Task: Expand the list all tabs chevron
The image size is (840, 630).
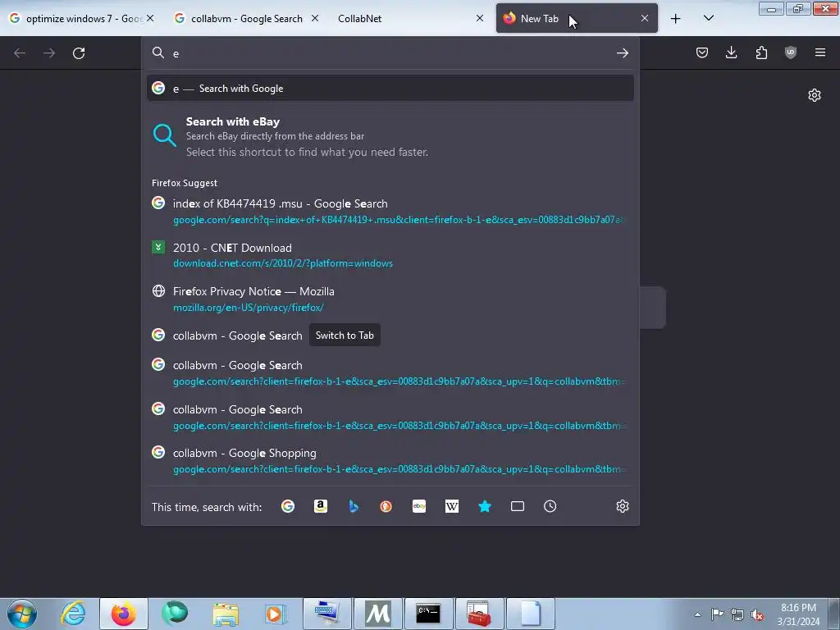Action: click(708, 18)
